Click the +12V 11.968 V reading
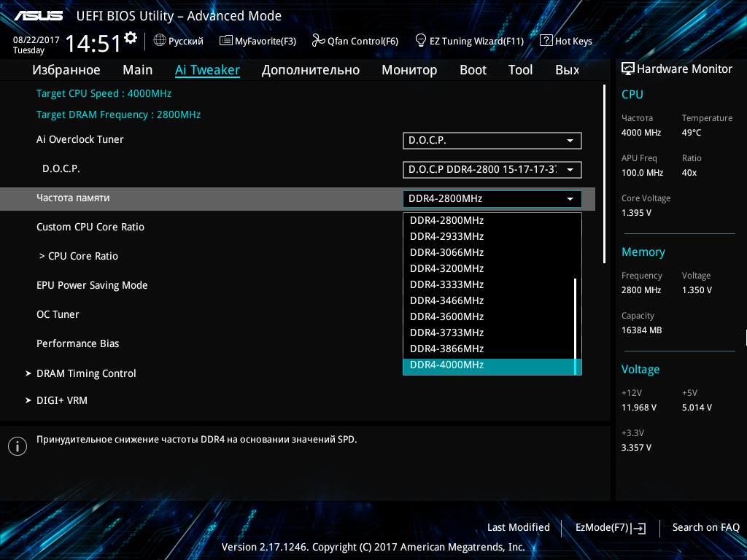 coord(638,407)
